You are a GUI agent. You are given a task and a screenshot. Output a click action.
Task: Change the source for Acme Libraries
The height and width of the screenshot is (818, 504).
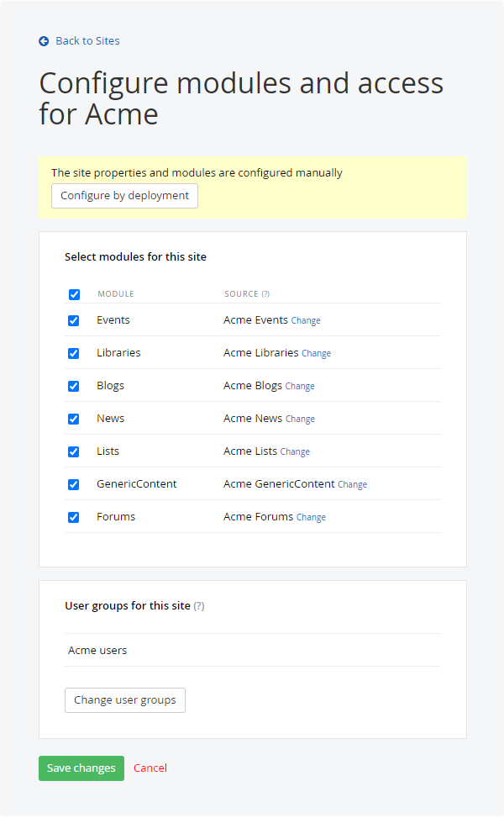pyautogui.click(x=316, y=354)
